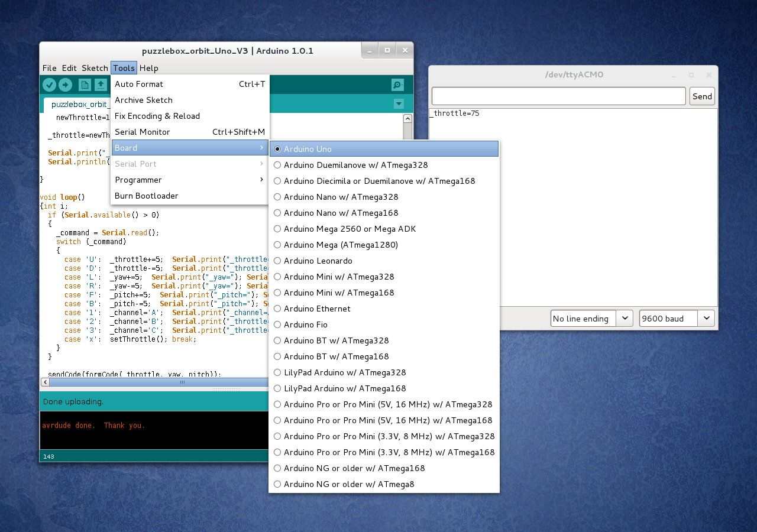The height and width of the screenshot is (532, 757).
Task: Choose Auto Format from Tools menu
Action: (139, 84)
